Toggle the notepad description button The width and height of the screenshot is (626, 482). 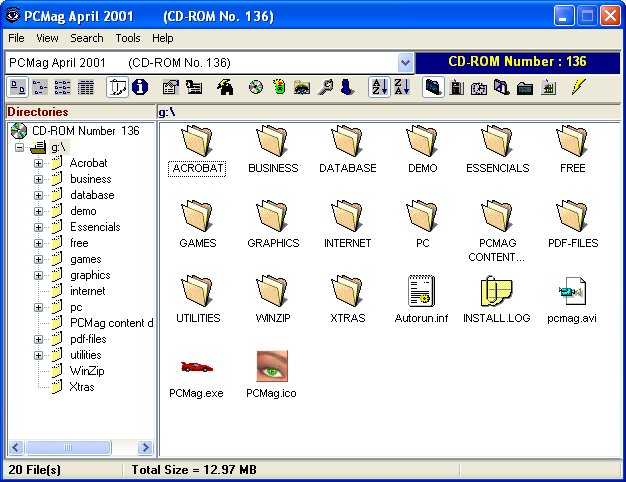[x=117, y=87]
